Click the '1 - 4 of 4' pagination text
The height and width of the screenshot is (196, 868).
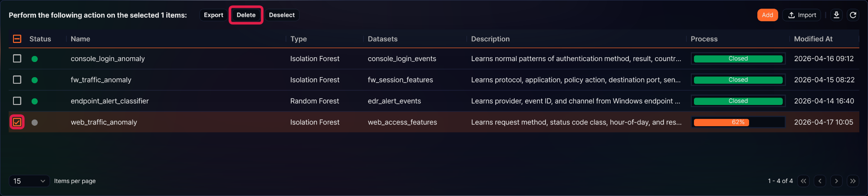click(780, 181)
